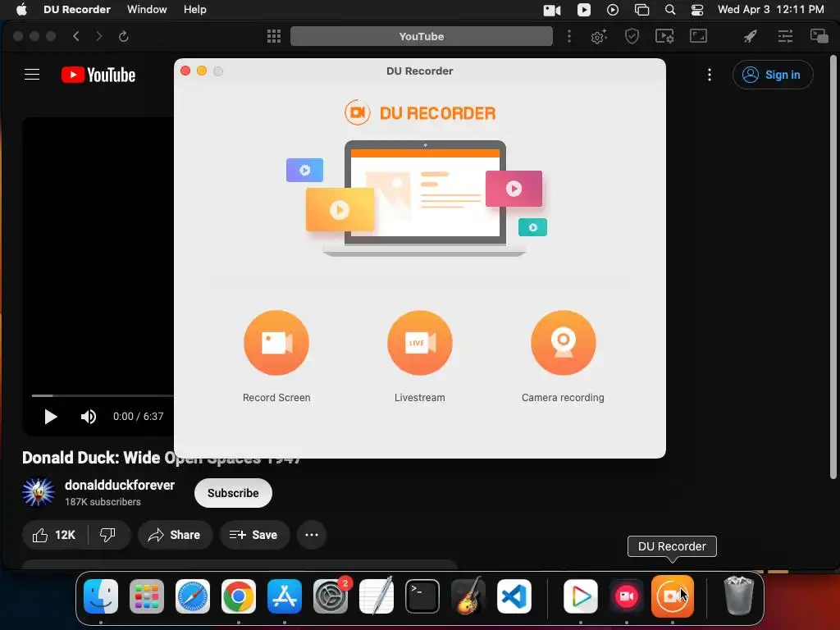
Task: Click the browser page vertical scrollbar
Action: [833, 267]
